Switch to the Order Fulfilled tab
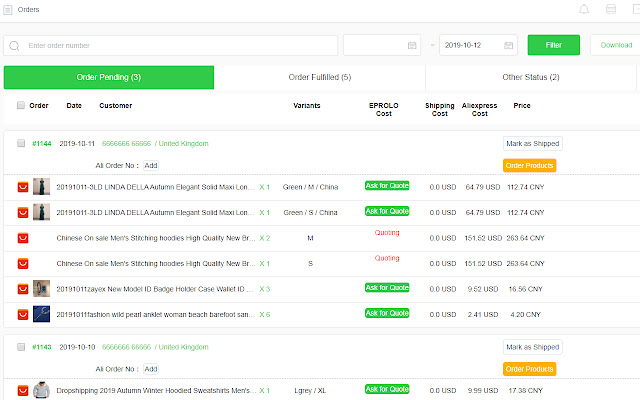Screen dimensions: 640x400 click(x=319, y=77)
